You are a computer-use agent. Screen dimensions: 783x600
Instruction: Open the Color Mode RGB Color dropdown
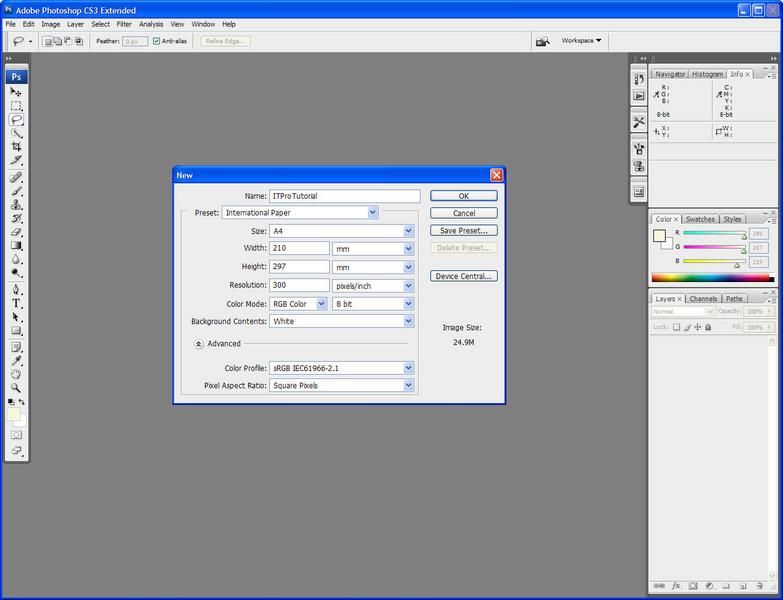pos(298,304)
